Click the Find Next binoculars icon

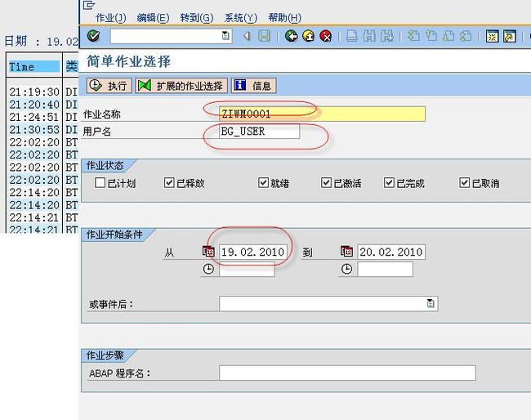[x=386, y=36]
